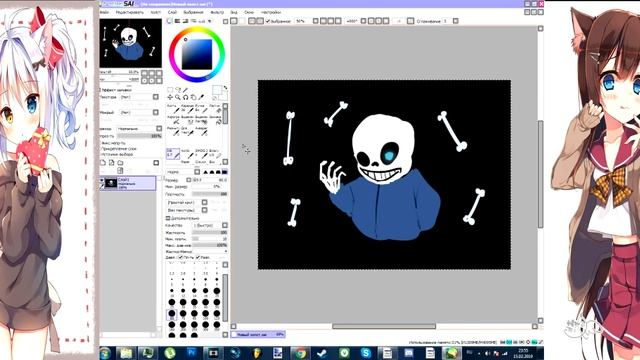Select the lasso selection tool

[x=178, y=90]
